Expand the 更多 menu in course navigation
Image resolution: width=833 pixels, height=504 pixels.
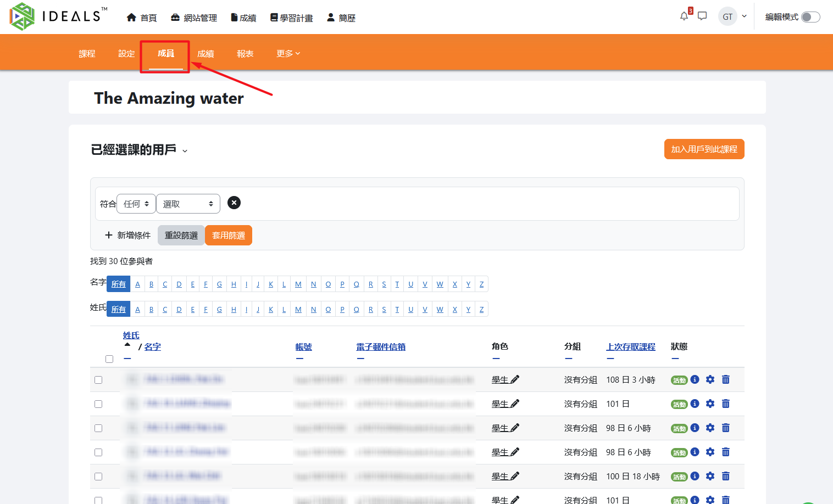click(x=288, y=53)
